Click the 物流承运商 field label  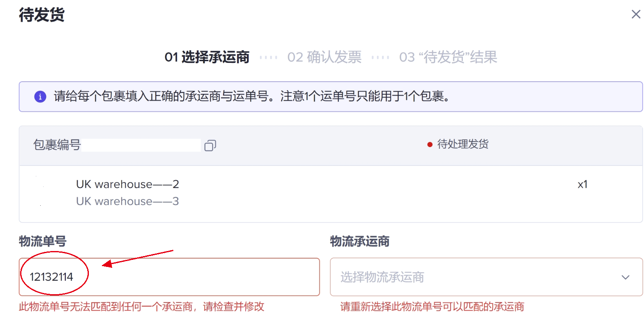tap(360, 241)
